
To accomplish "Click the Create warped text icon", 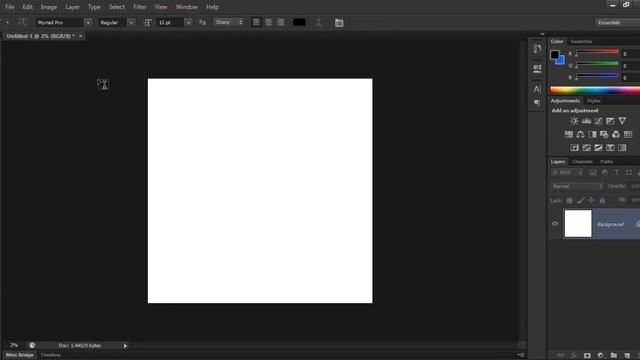I will coord(318,22).
